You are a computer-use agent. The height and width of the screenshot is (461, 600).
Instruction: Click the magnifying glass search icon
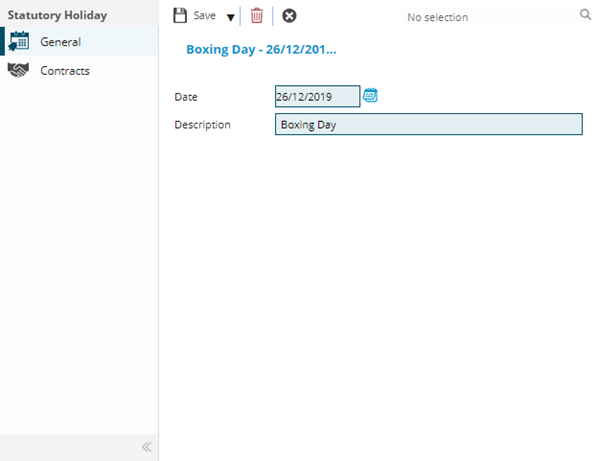tap(585, 16)
